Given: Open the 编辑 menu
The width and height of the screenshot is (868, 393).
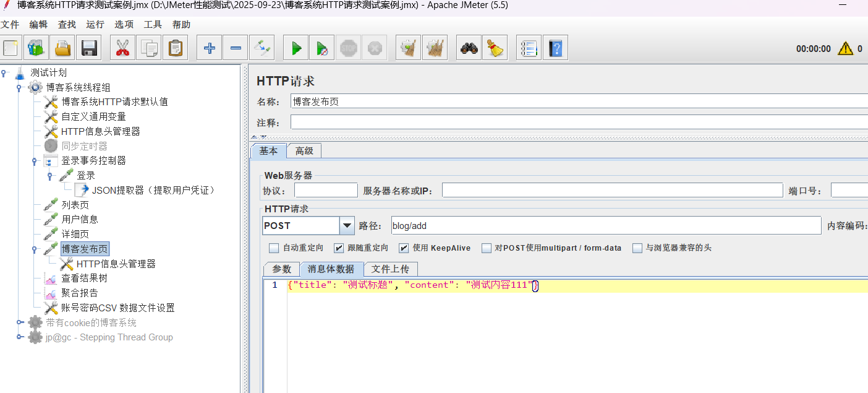Looking at the screenshot, I should 38,25.
